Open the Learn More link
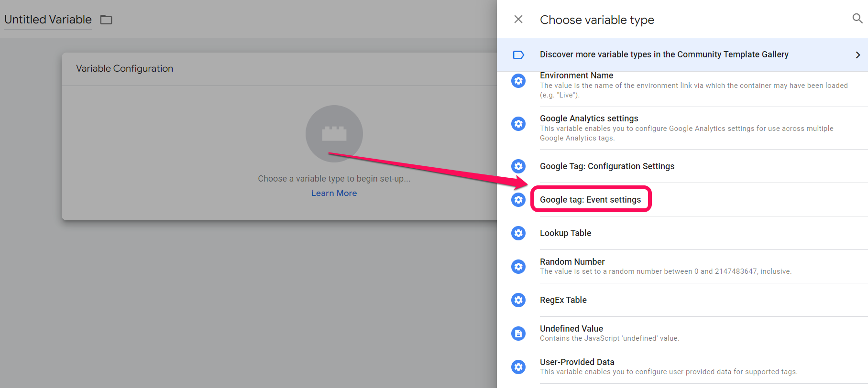 click(x=334, y=193)
